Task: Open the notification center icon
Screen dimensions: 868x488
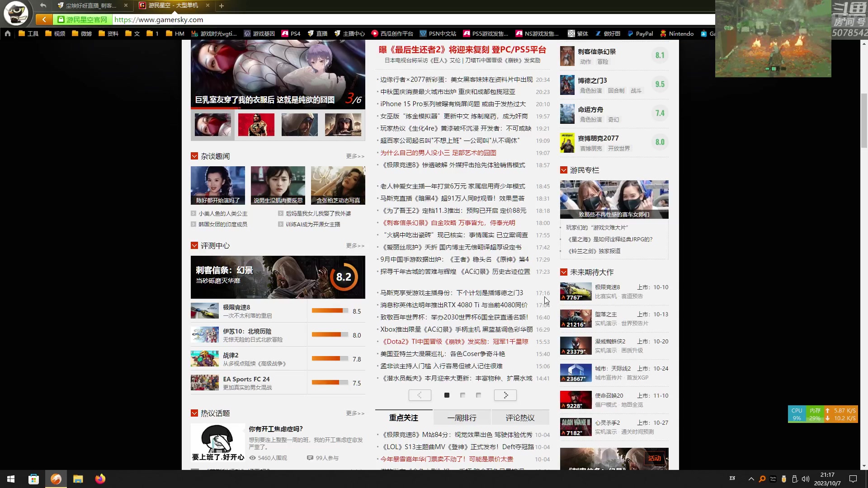Action: point(853,479)
